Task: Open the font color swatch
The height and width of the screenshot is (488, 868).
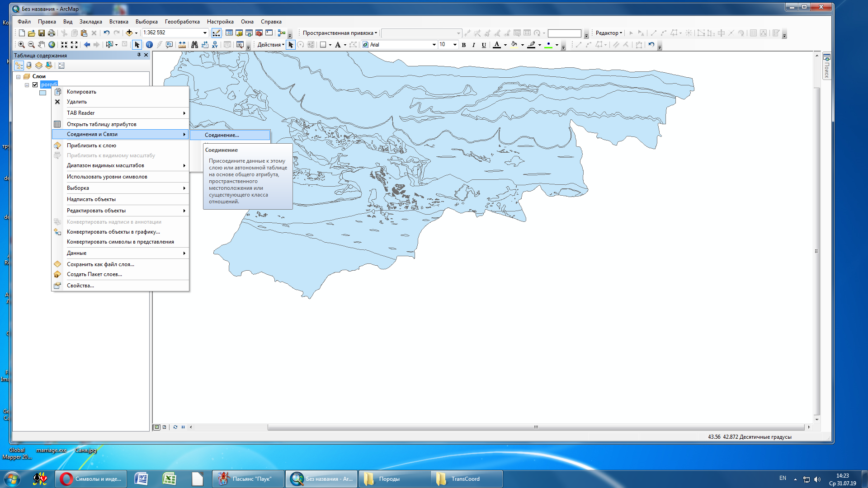Action: tap(497, 45)
